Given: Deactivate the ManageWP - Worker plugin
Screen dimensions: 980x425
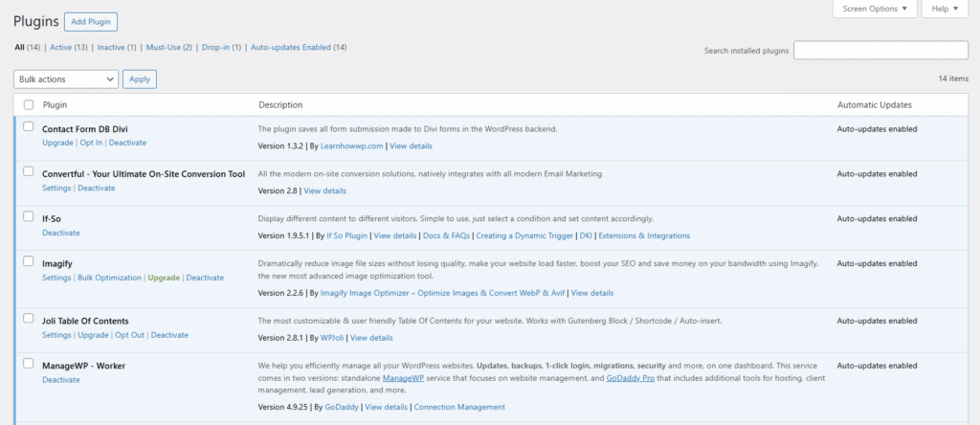Looking at the screenshot, I should click(61, 379).
